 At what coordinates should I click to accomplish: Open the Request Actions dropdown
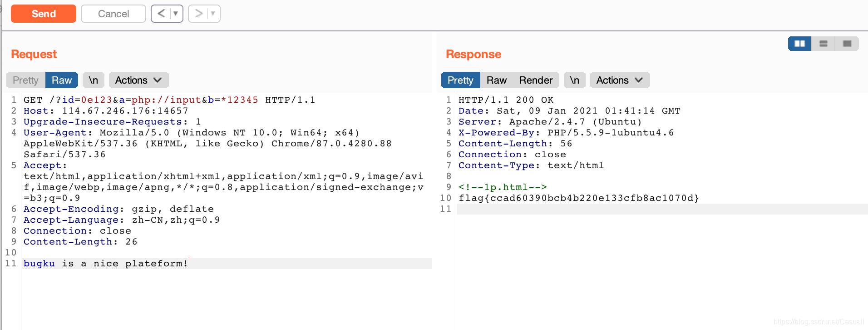[138, 80]
